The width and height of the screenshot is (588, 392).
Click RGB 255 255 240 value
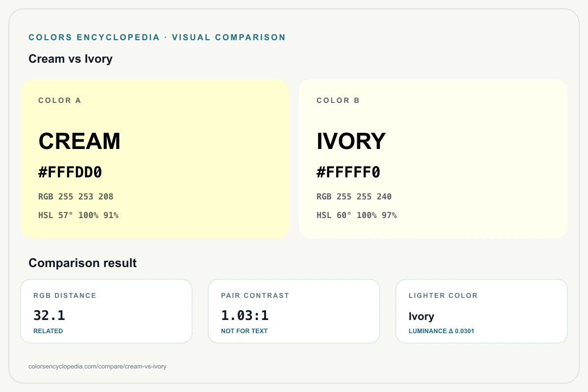[x=354, y=196]
